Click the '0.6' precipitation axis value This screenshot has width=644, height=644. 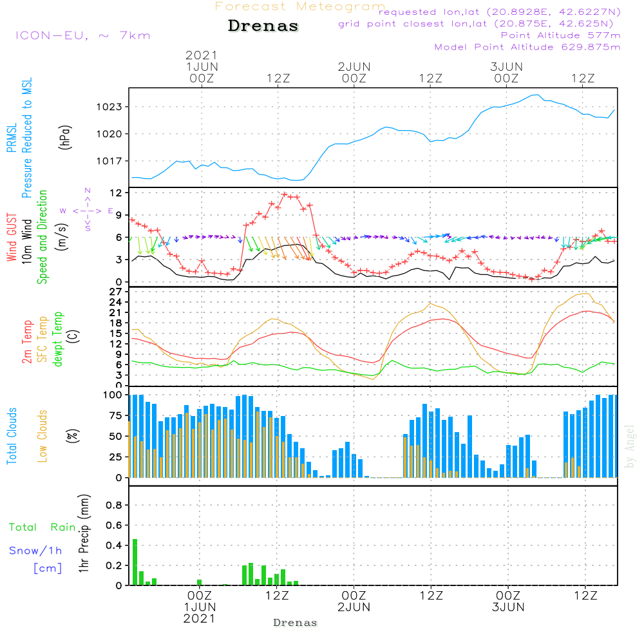click(114, 526)
